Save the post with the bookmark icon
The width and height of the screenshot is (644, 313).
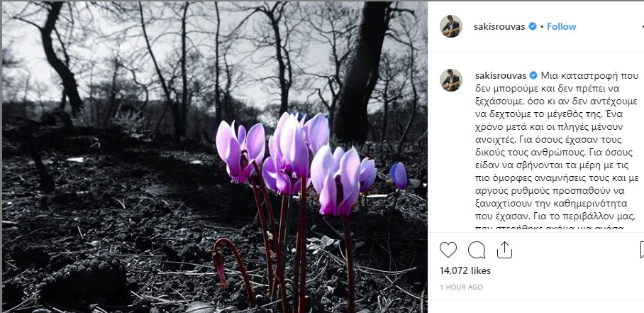pos(642,250)
